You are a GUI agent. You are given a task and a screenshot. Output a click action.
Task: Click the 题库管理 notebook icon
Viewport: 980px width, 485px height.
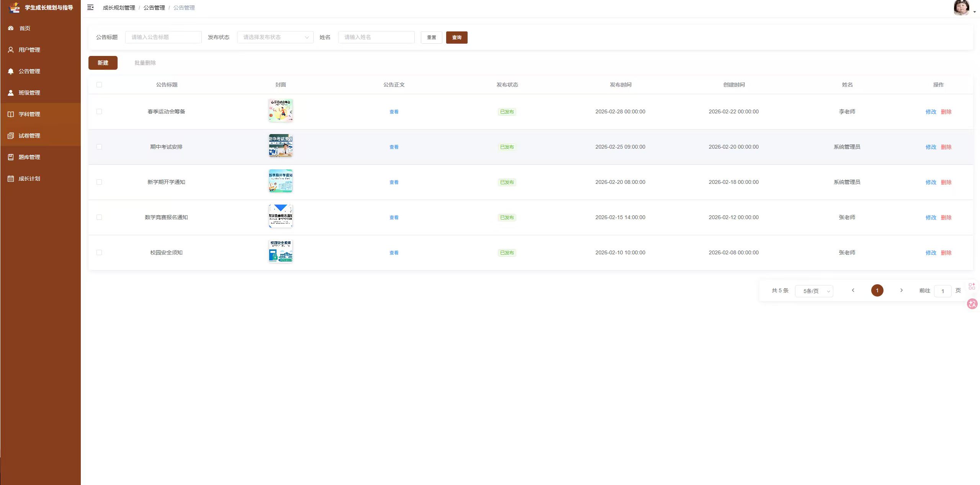tap(11, 157)
